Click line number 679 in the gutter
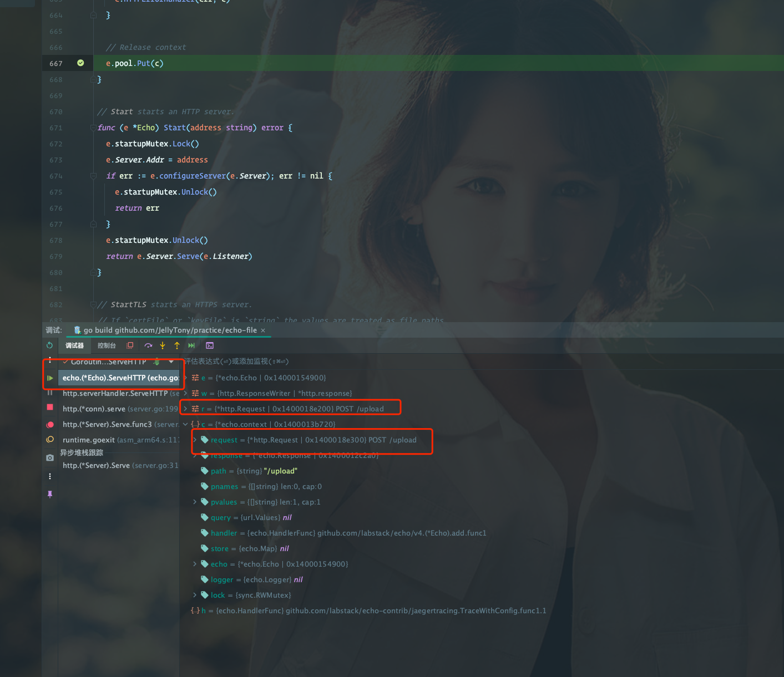This screenshot has height=677, width=784. pyautogui.click(x=56, y=257)
